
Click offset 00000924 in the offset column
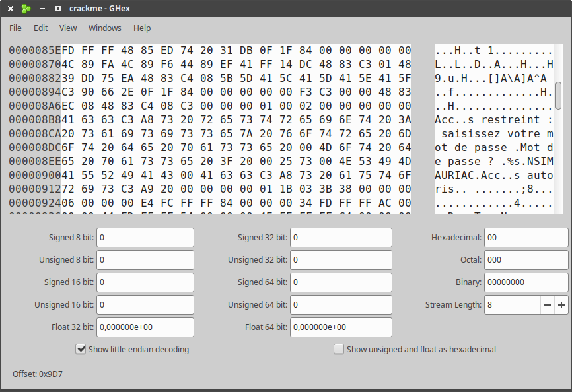pos(35,203)
